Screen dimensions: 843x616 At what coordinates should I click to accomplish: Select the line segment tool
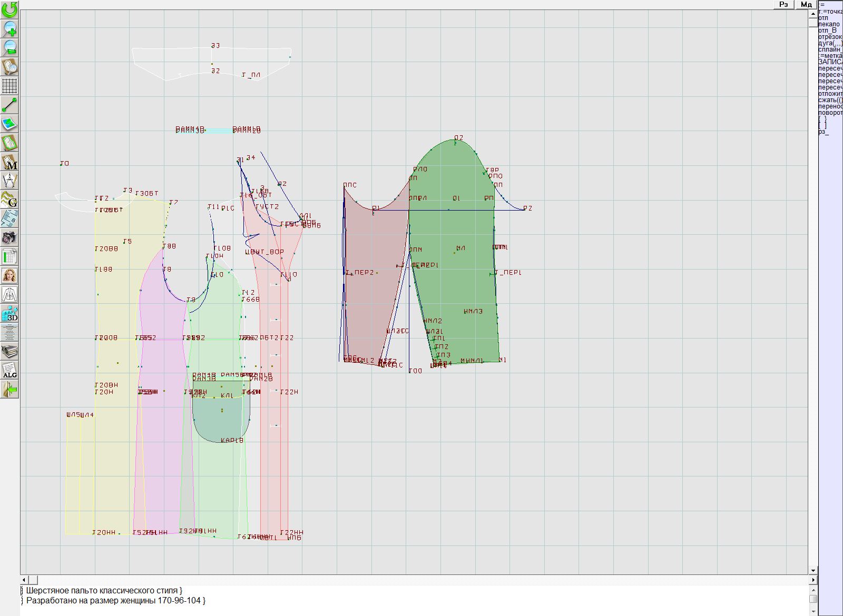click(9, 105)
